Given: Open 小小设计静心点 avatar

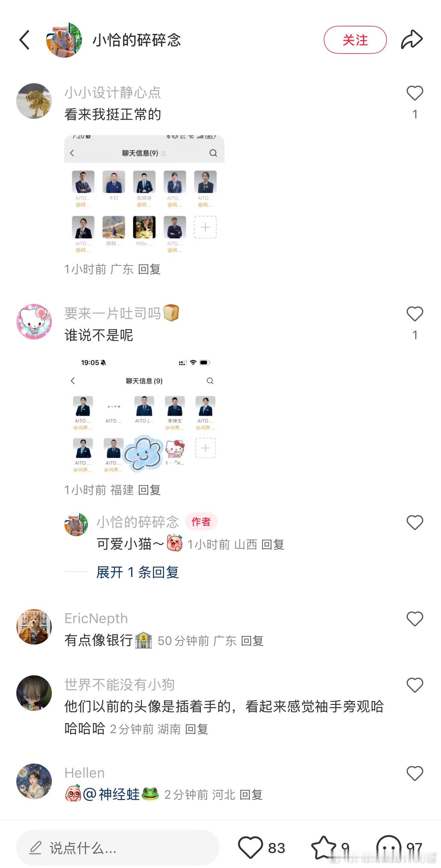Looking at the screenshot, I should (34, 101).
